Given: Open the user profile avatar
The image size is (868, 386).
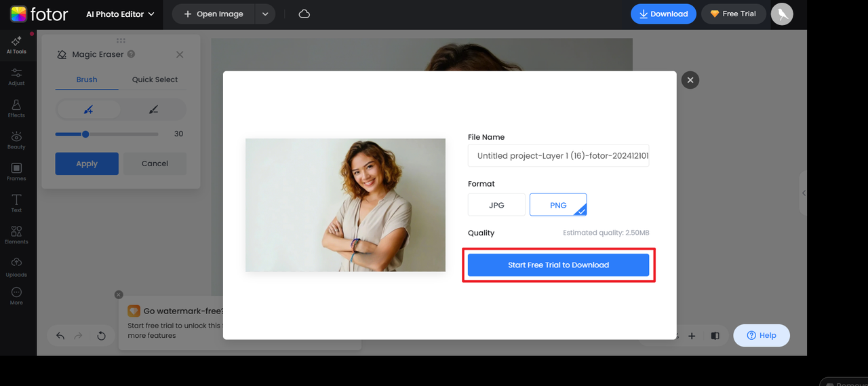Looking at the screenshot, I should (782, 14).
